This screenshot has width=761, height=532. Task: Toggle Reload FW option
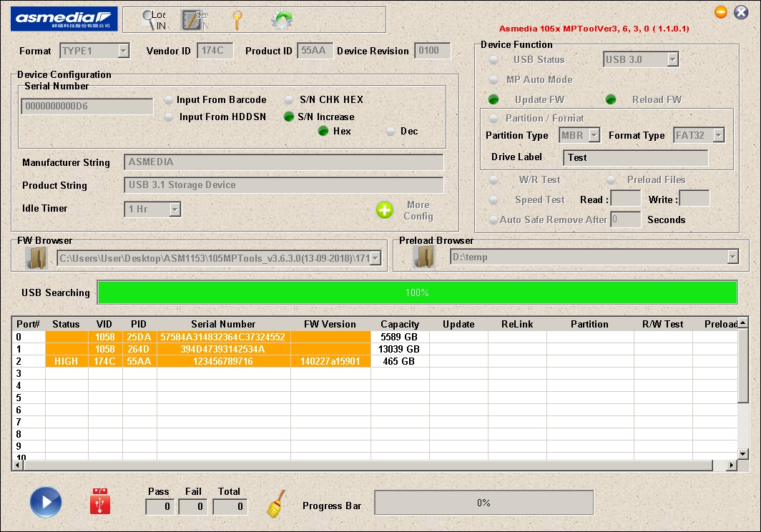click(611, 99)
